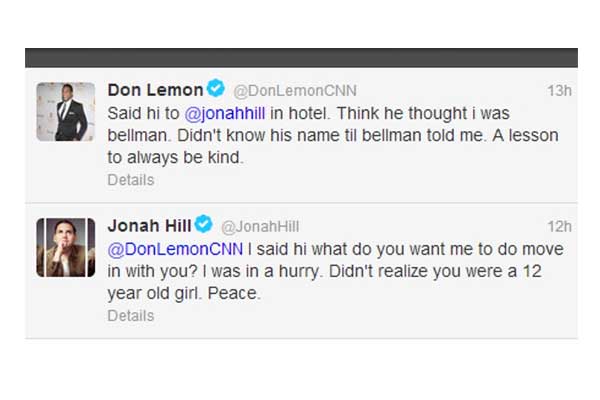Screen dimensions: 600x400
Task: Expand Details under Don Lemon's tweet
Action: coord(131,180)
